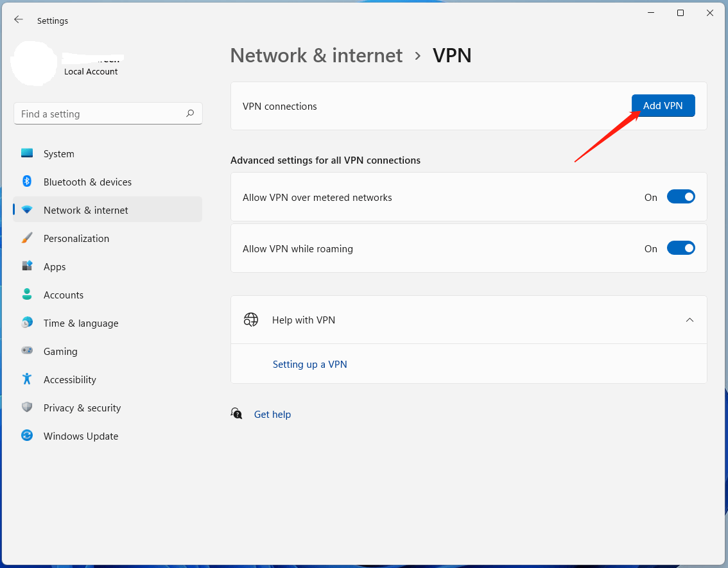Click the Add VPN button

pyautogui.click(x=663, y=106)
